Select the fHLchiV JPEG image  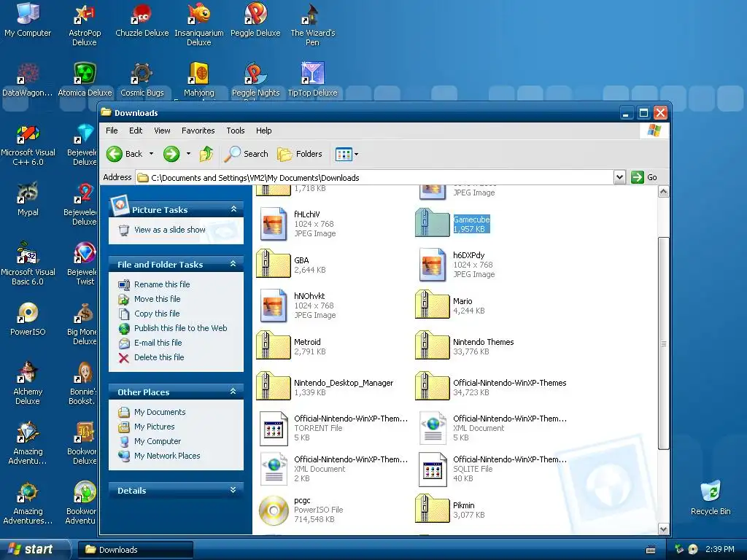[298, 224]
